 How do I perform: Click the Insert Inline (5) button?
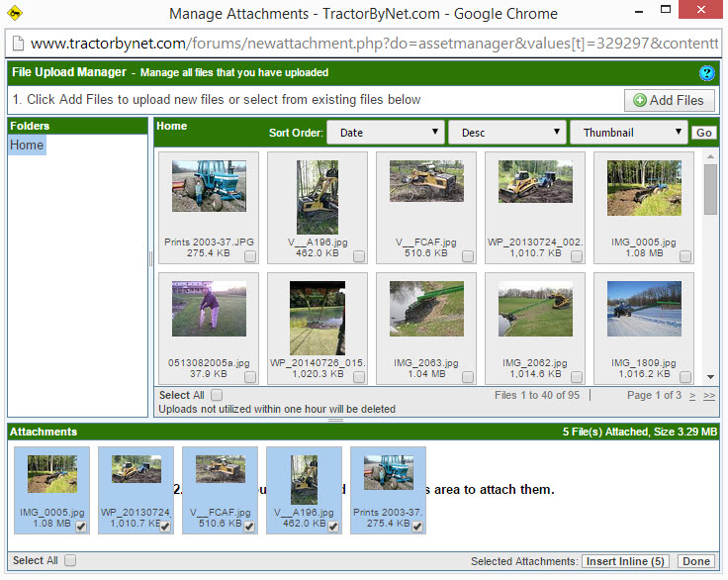click(x=625, y=561)
